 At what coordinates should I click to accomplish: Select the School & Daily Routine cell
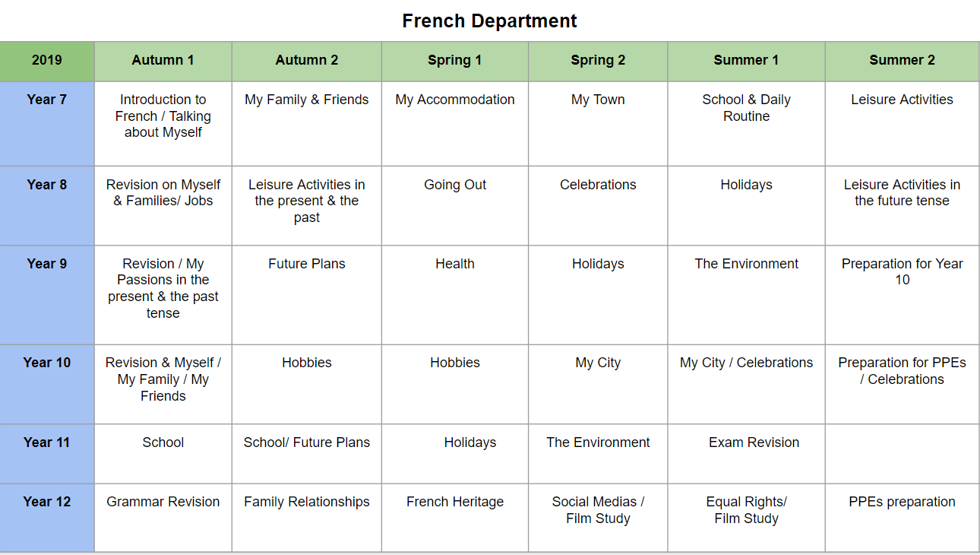click(746, 124)
